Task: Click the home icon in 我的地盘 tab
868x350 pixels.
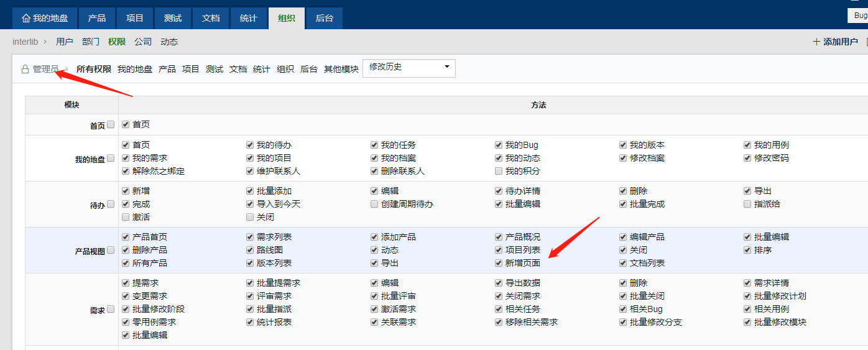Action: pos(25,19)
